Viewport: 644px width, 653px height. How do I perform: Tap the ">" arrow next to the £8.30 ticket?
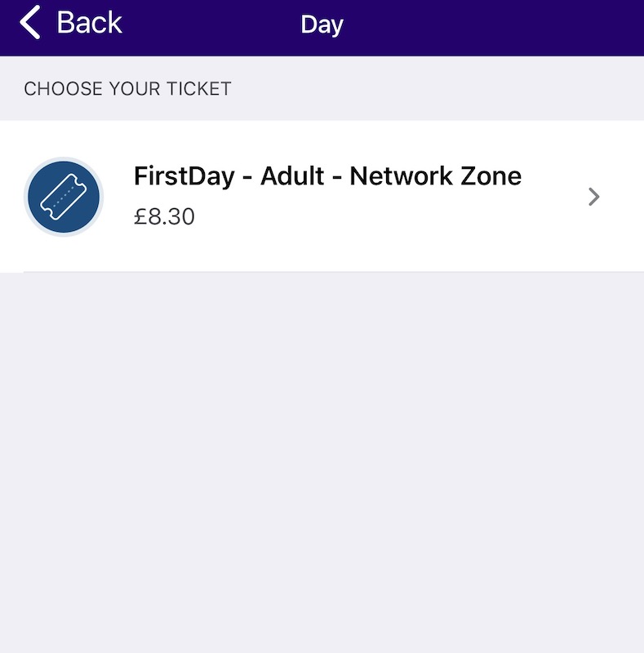click(594, 197)
